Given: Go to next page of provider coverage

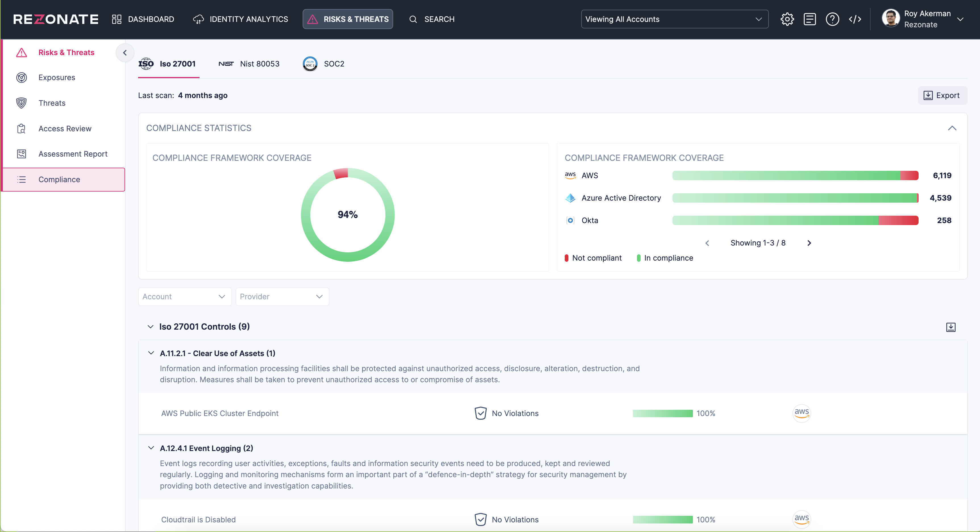Looking at the screenshot, I should click(809, 243).
